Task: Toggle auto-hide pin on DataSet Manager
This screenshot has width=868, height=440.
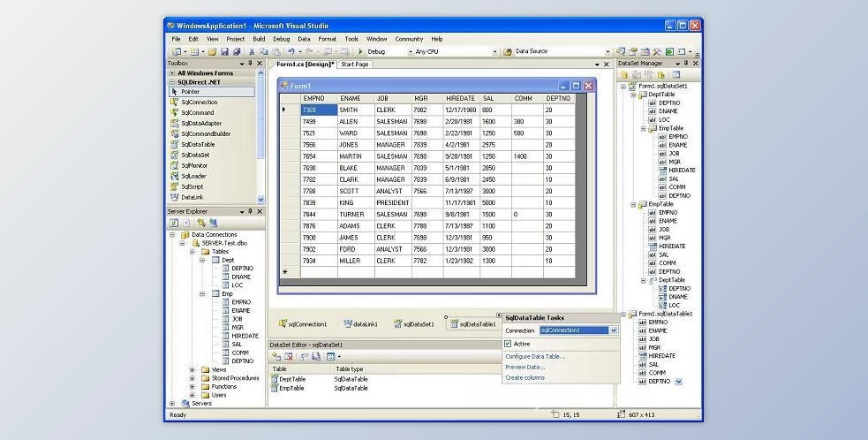Action: coord(686,64)
